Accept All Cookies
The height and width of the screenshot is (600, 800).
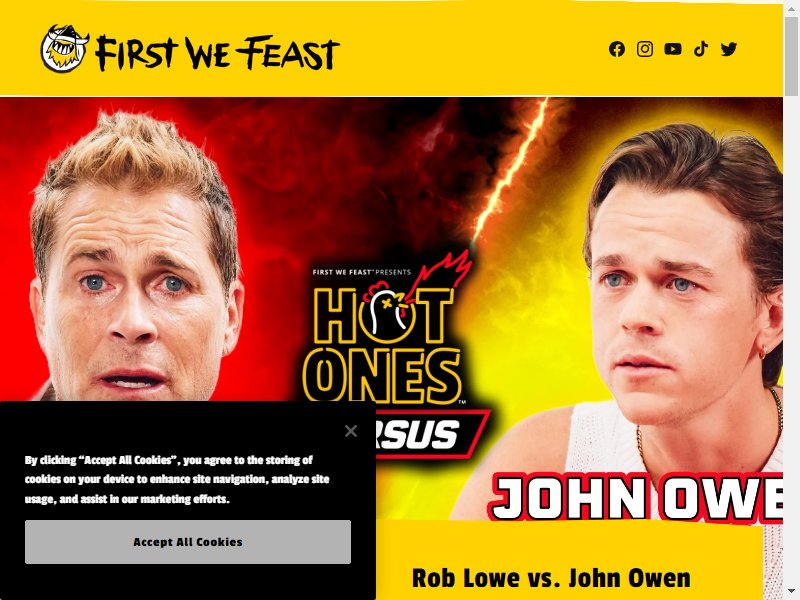click(x=188, y=542)
